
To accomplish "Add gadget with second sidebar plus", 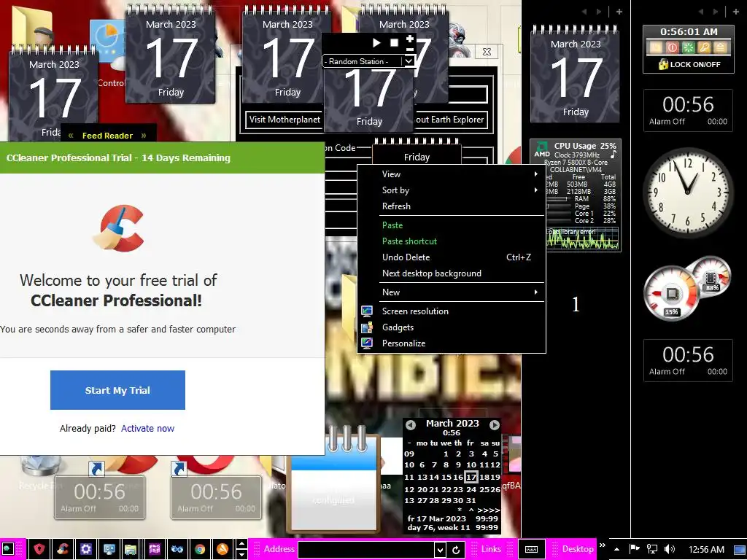I will point(736,12).
